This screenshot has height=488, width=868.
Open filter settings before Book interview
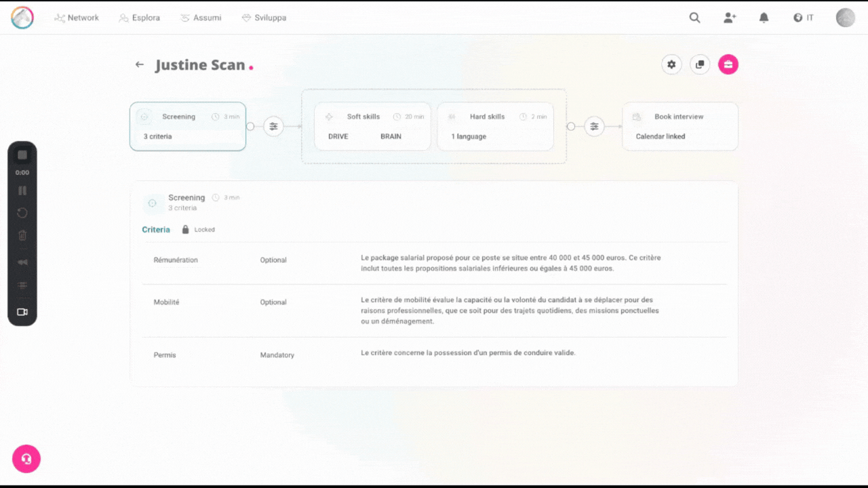(x=594, y=126)
